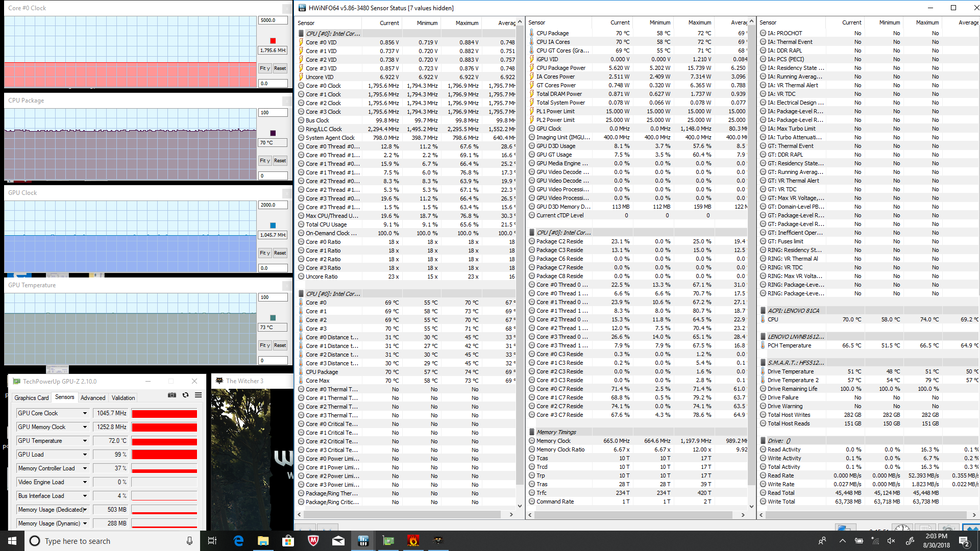
Task: Click the muted volume tray icon
Action: click(892, 541)
